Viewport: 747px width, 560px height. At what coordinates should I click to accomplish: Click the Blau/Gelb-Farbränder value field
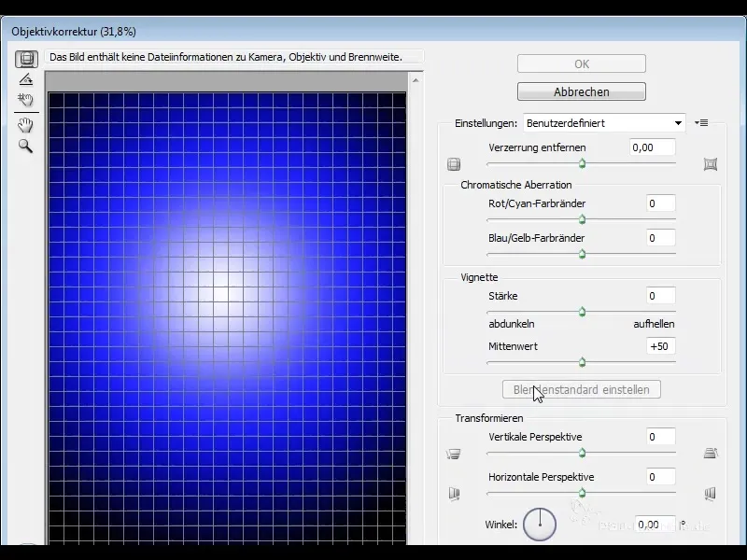point(661,238)
